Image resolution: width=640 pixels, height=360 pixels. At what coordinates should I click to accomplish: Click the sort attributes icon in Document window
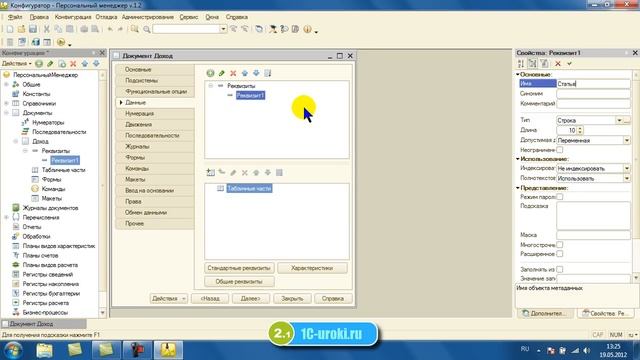pyautogui.click(x=267, y=73)
